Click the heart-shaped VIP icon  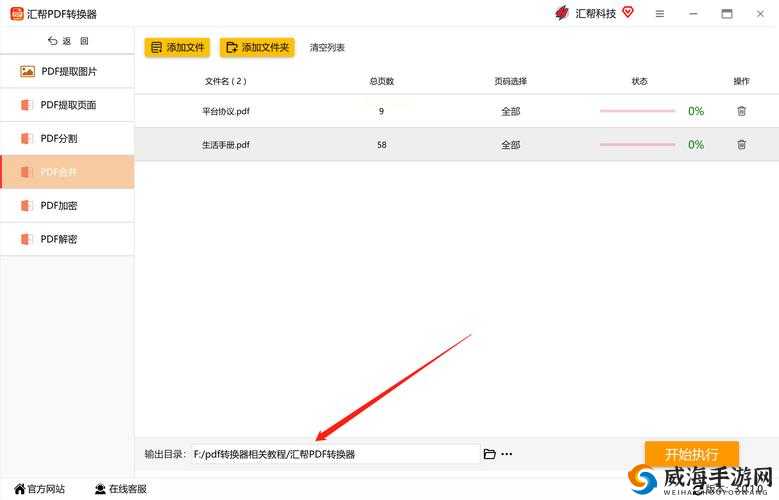click(x=628, y=12)
